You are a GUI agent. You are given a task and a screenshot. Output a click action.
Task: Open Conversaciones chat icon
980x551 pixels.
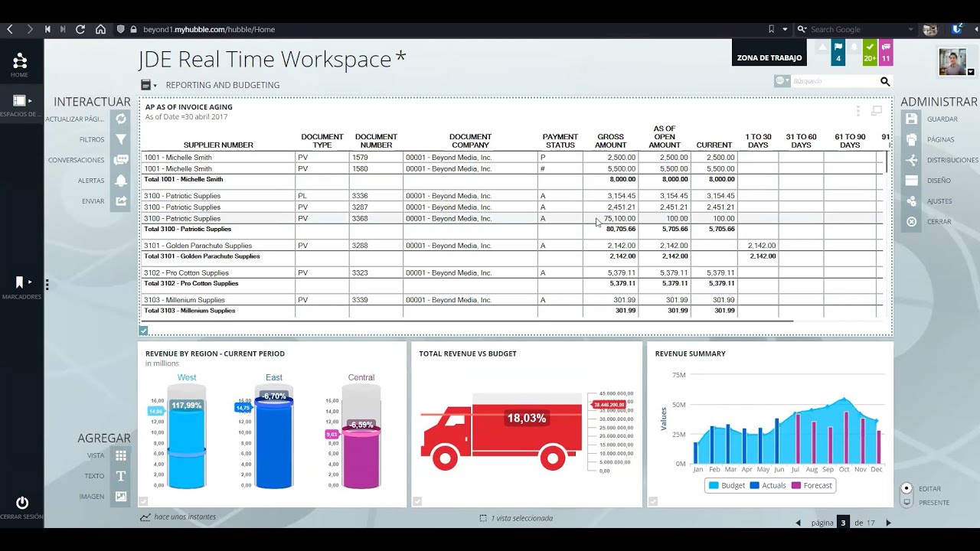coord(121,160)
